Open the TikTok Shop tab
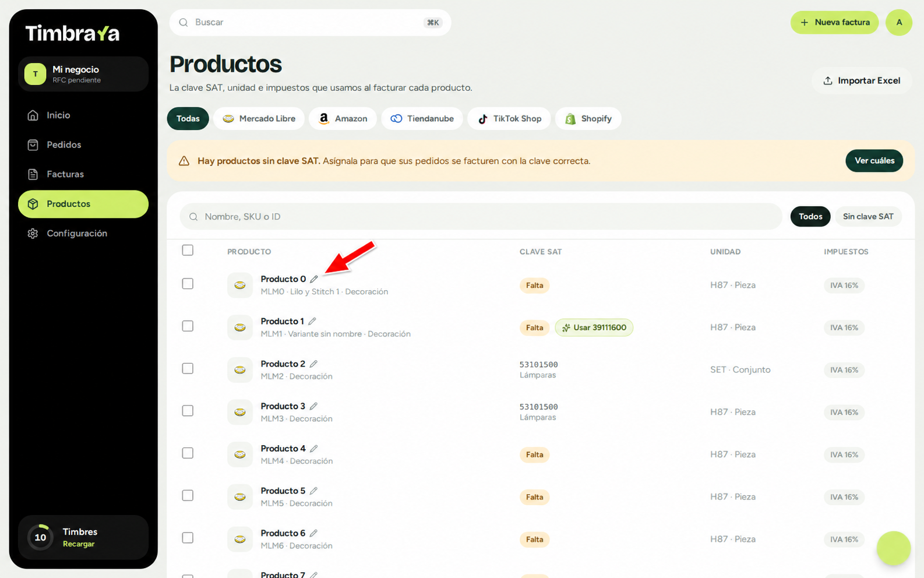This screenshot has height=578, width=924. pos(509,118)
